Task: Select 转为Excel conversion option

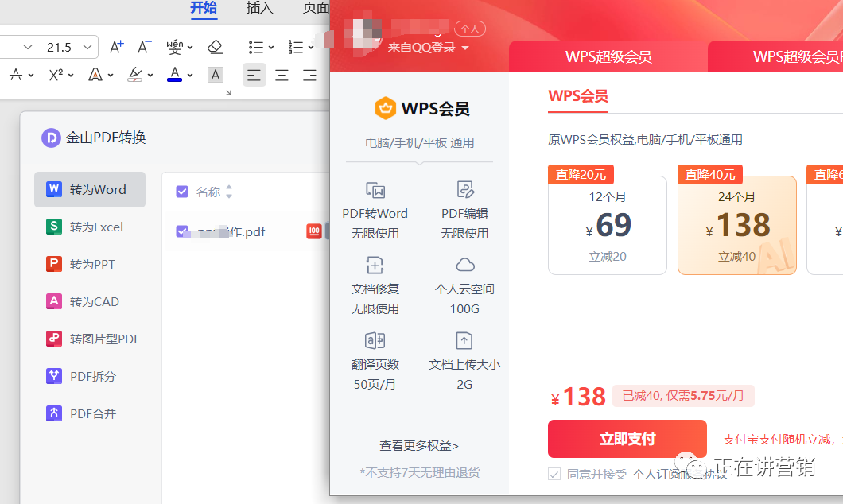Action: point(90,227)
